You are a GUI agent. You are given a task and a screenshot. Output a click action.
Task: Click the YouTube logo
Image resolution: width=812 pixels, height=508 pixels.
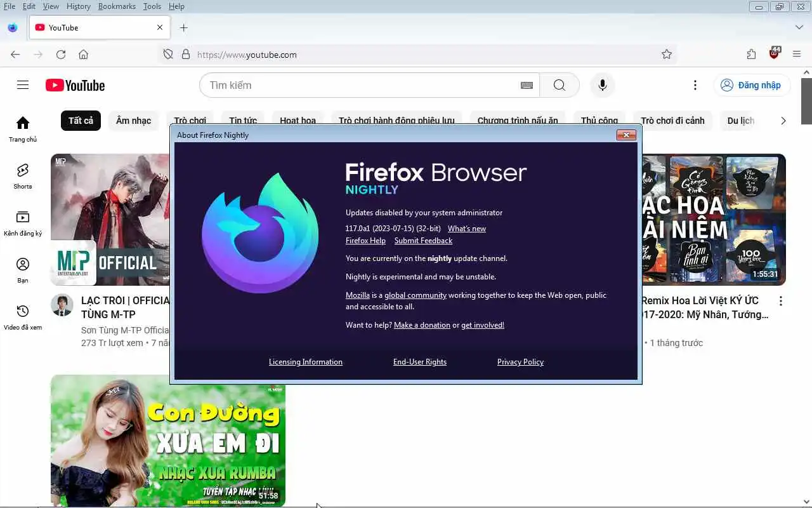75,85
